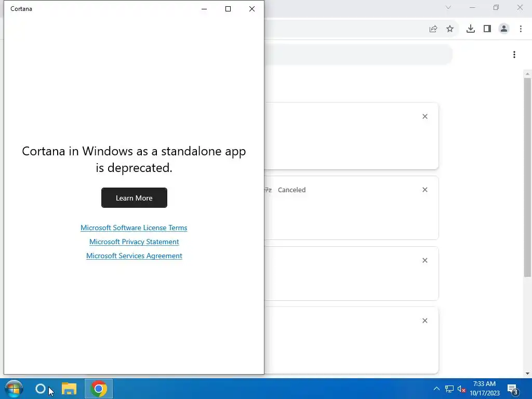Open File Explorer from the taskbar
The height and width of the screenshot is (399, 532).
69,389
